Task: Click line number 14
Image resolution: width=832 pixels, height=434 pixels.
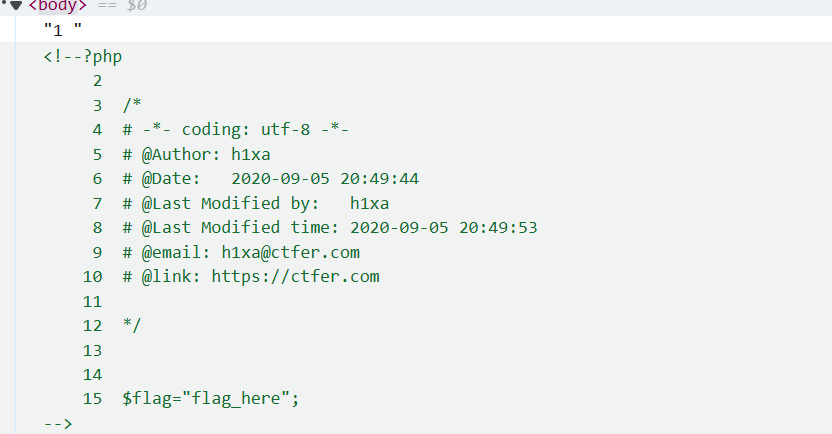Action: pos(93,375)
